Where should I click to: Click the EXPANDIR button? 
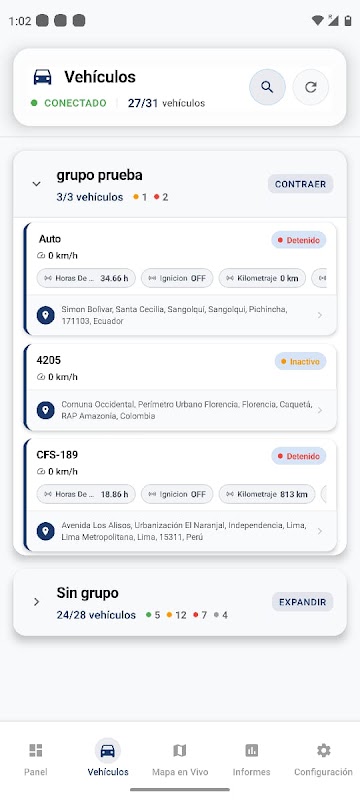(302, 602)
